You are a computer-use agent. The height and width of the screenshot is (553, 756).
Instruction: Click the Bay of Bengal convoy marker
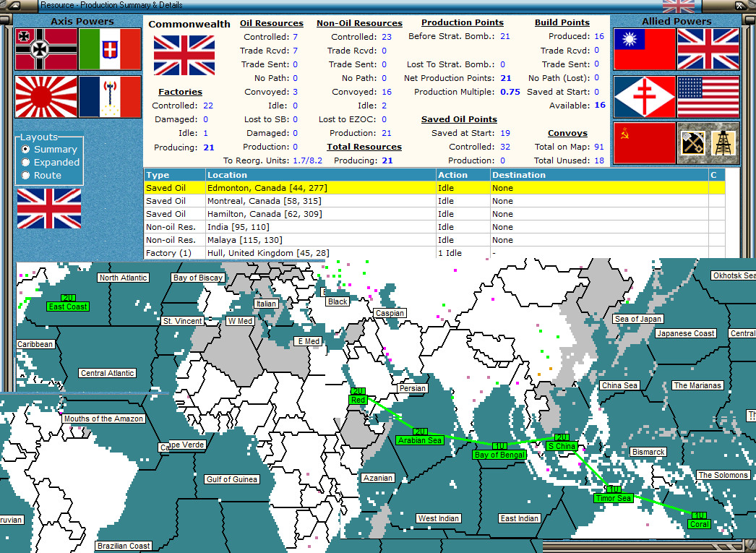point(499,451)
